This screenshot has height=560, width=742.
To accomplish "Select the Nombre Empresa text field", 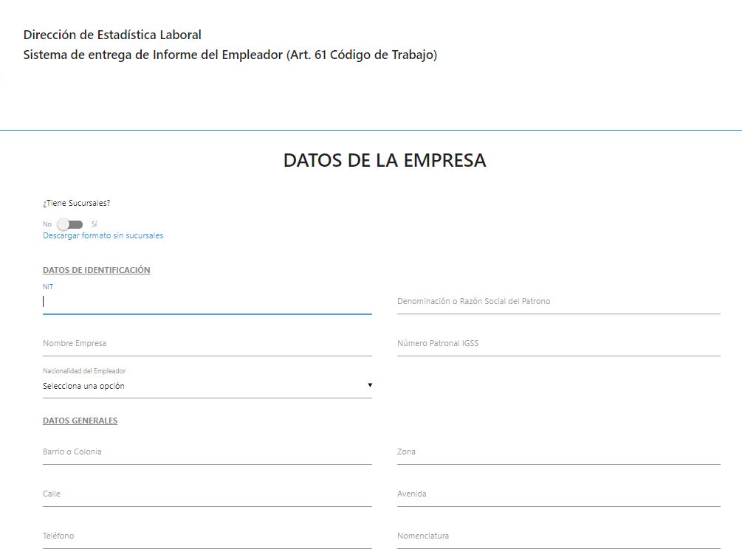I will (207, 344).
